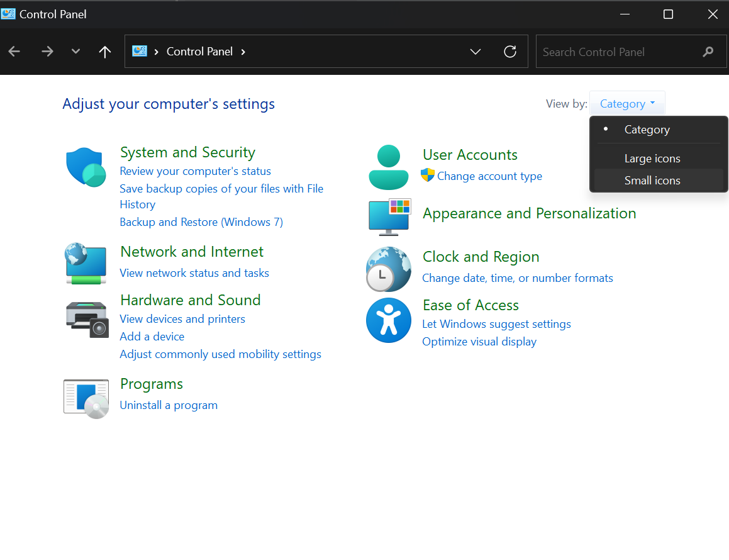Open Appearance and Personalization monitor icon
Image resolution: width=729 pixels, height=560 pixels.
389,217
